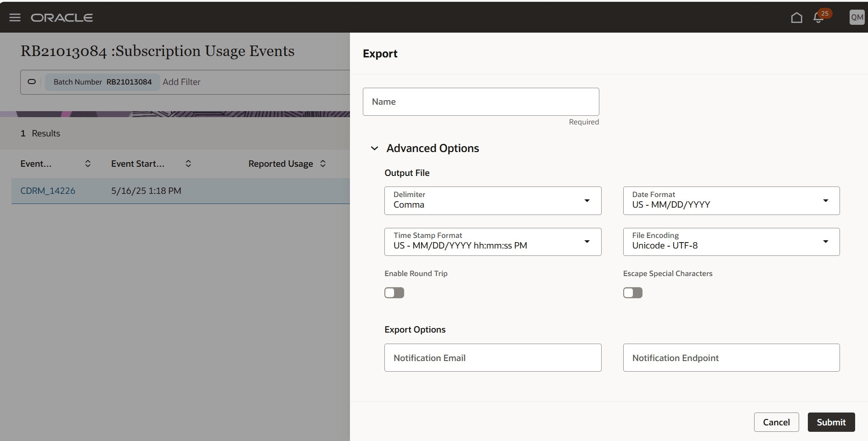Click Add Filter
868x441 pixels.
point(181,82)
